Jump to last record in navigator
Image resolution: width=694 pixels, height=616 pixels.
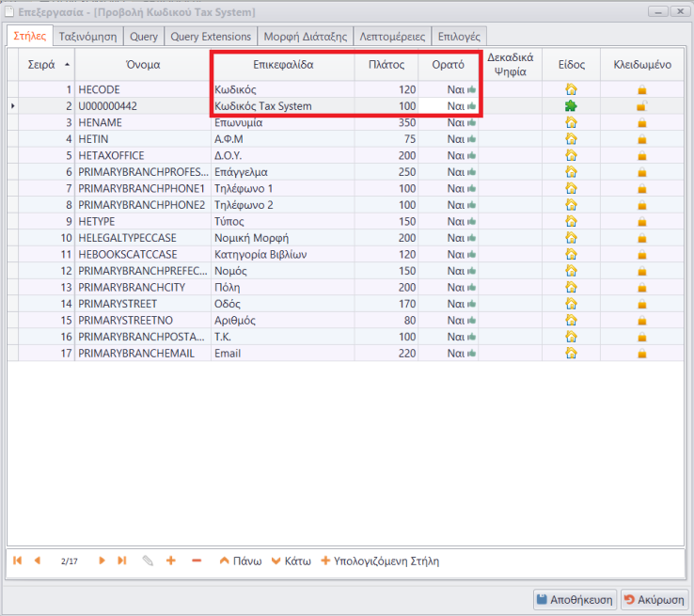pyautogui.click(x=122, y=561)
